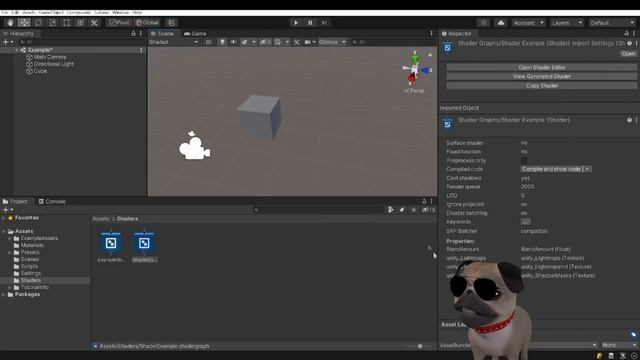Screen dimensions: 640x360
Task: Click Open Shader Editor button
Action: point(542,67)
